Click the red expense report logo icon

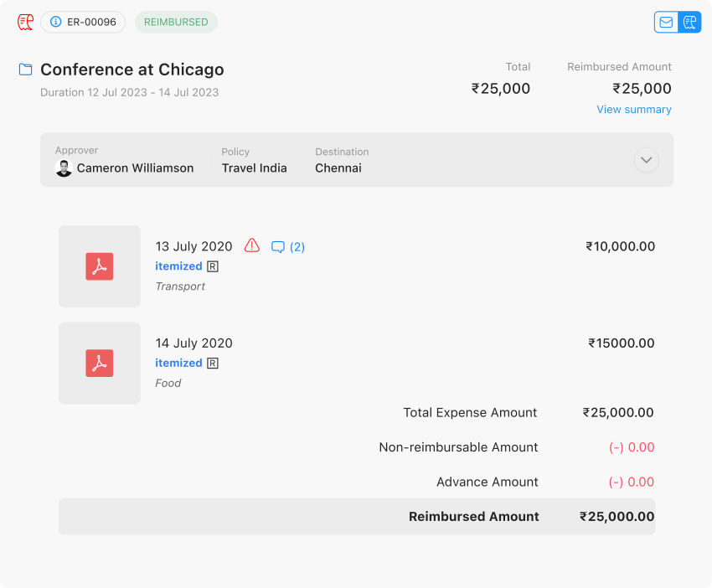[x=25, y=22]
